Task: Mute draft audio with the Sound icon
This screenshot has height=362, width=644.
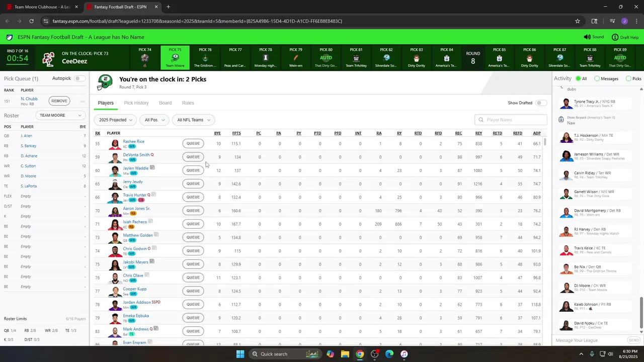Action: [587, 37]
